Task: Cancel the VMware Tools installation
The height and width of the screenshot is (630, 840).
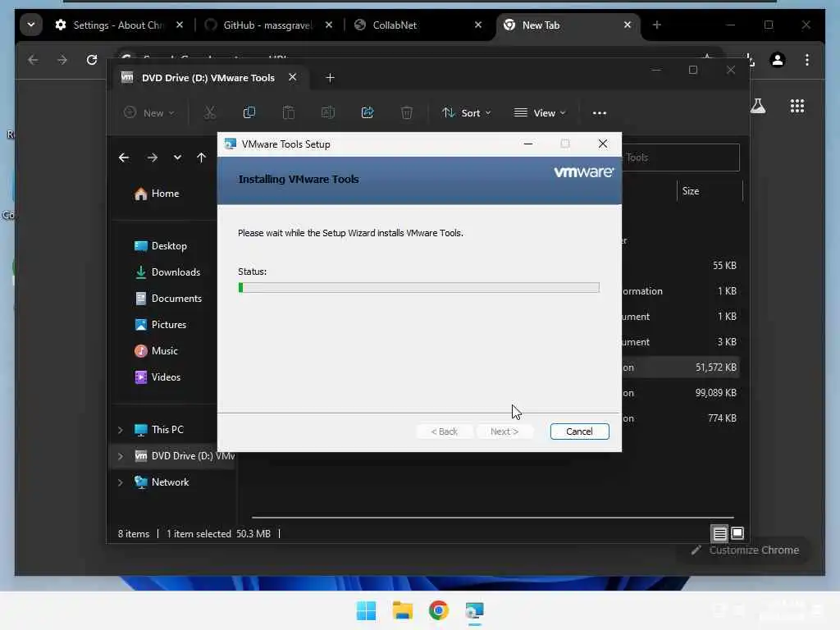Action: tap(579, 431)
